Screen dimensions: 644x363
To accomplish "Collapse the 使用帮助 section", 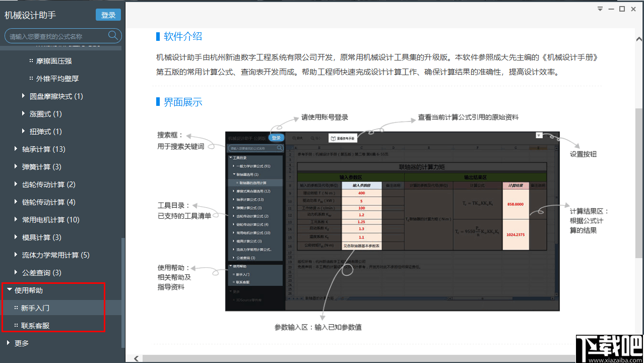I will pos(9,290).
